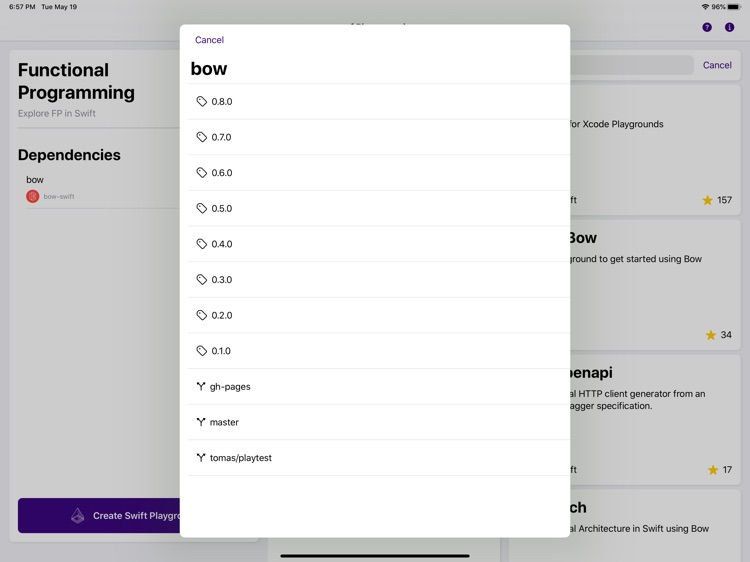Screen dimensions: 750x562
Task: Open the help question mark icon
Action: point(707,27)
